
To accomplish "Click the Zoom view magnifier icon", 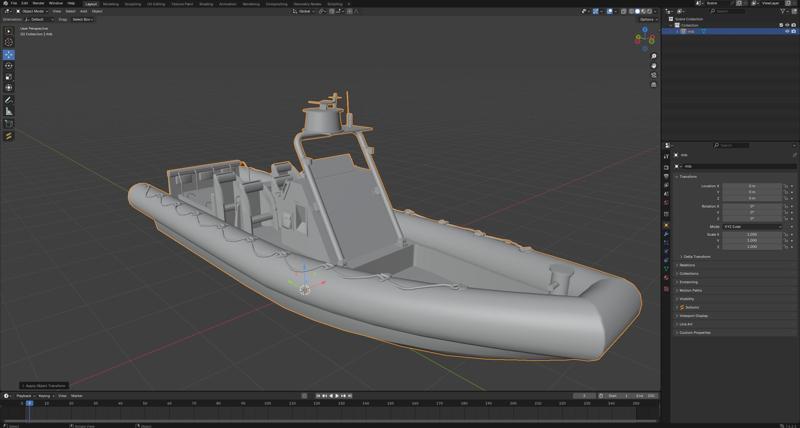I will pyautogui.click(x=654, y=56).
